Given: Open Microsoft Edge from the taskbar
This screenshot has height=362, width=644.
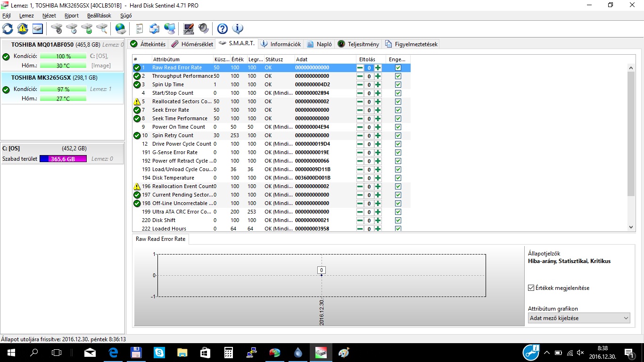Looking at the screenshot, I should click(113, 352).
